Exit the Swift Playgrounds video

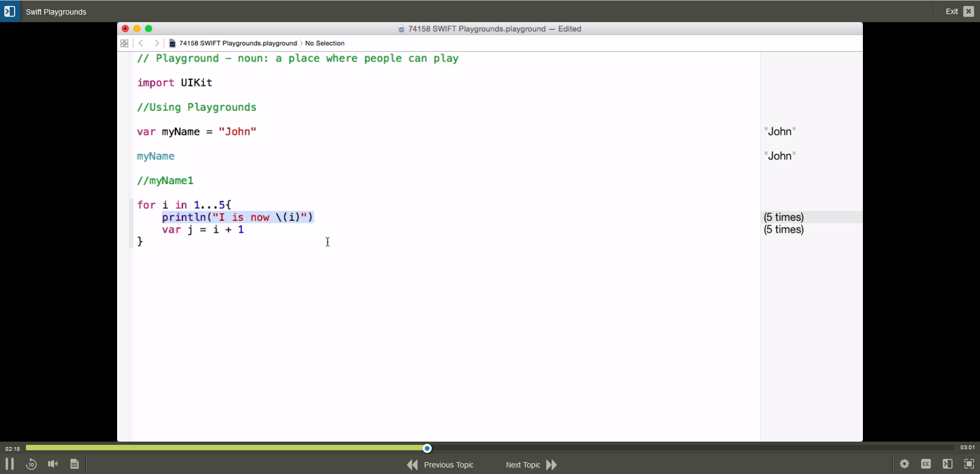click(960, 11)
